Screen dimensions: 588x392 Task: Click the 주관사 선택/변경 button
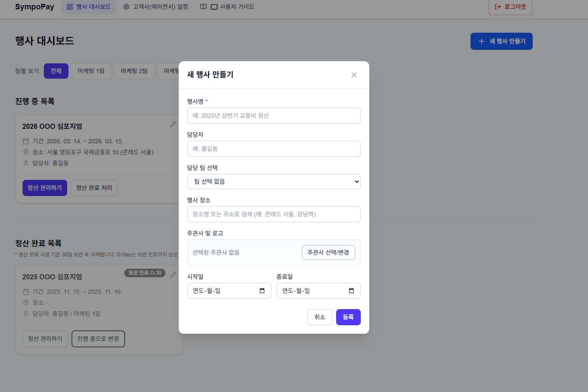[x=328, y=253]
